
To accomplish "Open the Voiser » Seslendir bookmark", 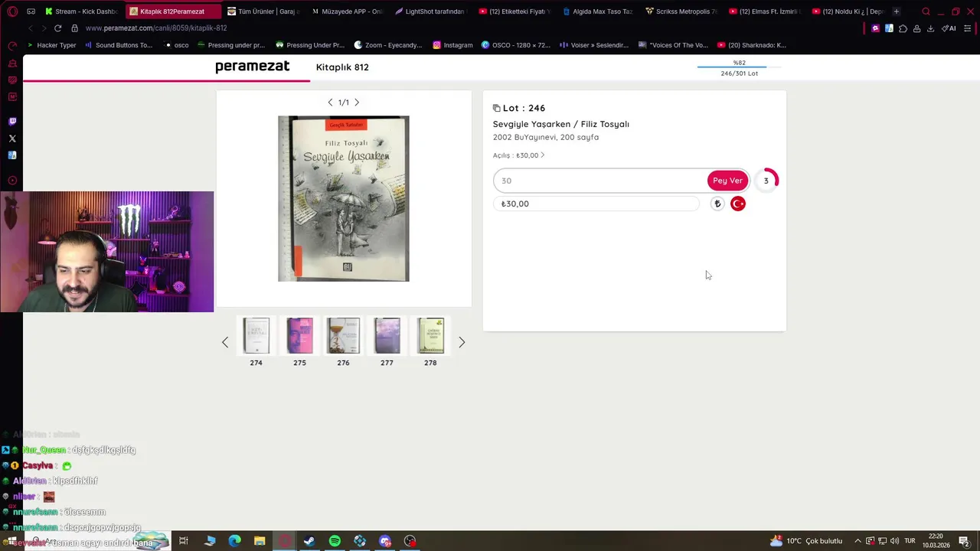I will tap(594, 45).
